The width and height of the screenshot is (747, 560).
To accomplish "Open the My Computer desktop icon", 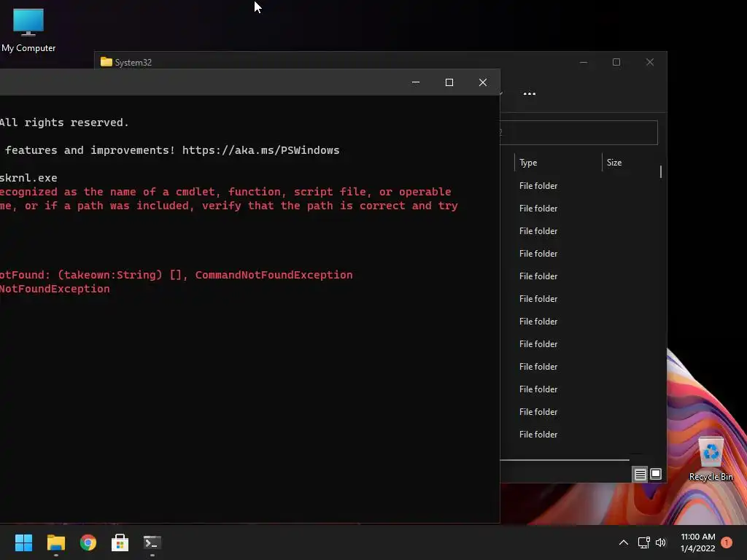I will [x=28, y=30].
